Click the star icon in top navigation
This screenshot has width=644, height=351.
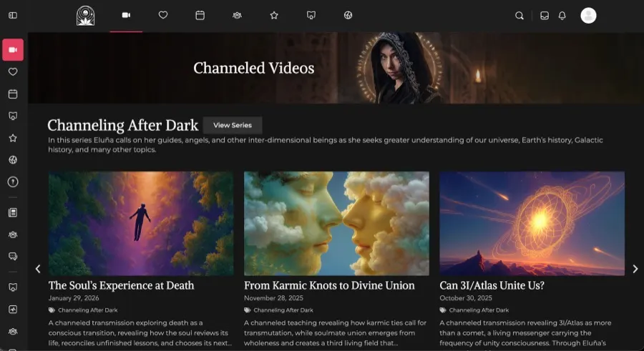pyautogui.click(x=274, y=15)
